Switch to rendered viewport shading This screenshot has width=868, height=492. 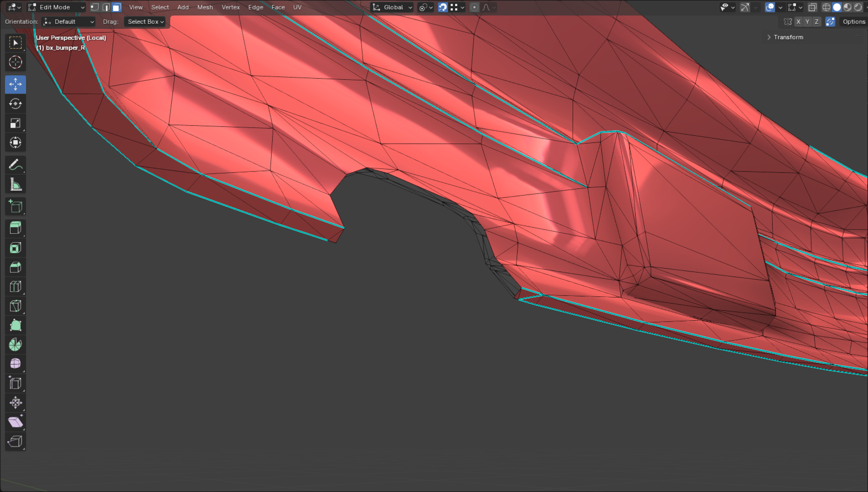(x=858, y=7)
